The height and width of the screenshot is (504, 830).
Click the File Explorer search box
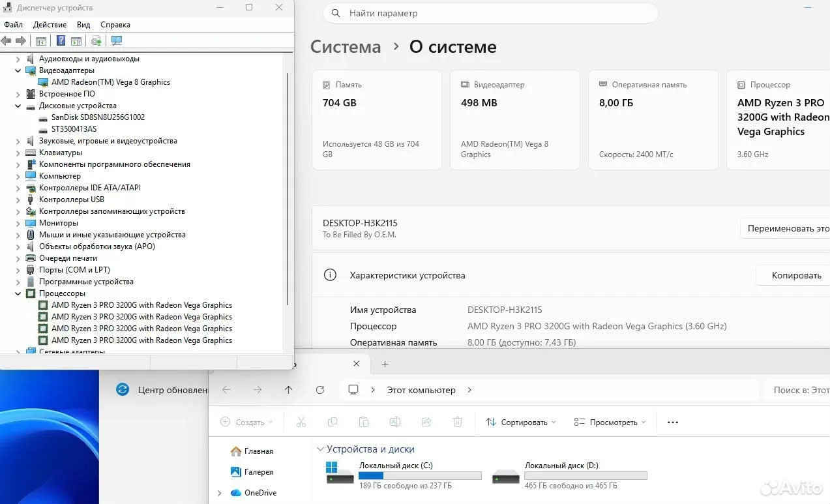coord(797,390)
